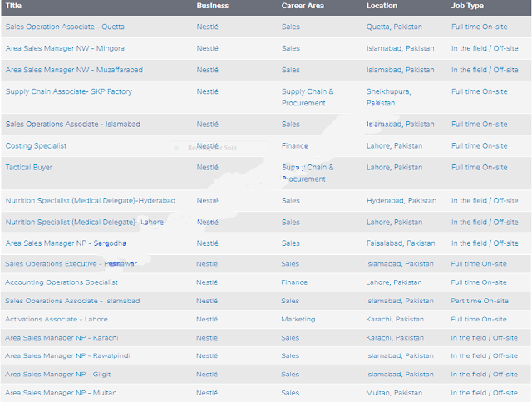Open Costing Specialist job listing
The width and height of the screenshot is (532, 402).
[36, 145]
